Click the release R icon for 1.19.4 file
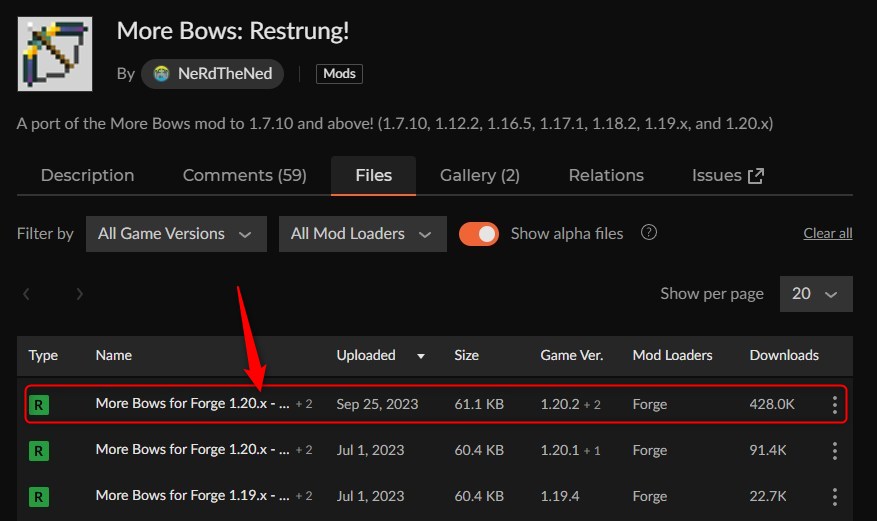Viewport: 877px width, 521px height. coord(39,496)
